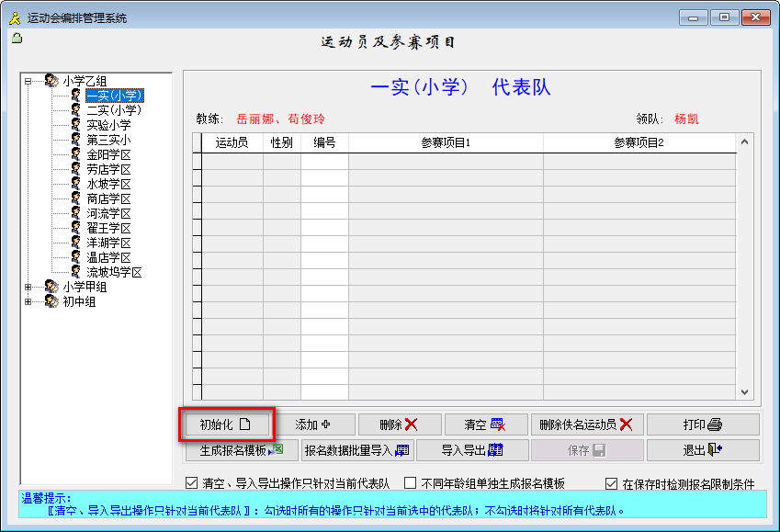Click the 退出 (exit) button
Screen dimensions: 780x532
point(702,450)
